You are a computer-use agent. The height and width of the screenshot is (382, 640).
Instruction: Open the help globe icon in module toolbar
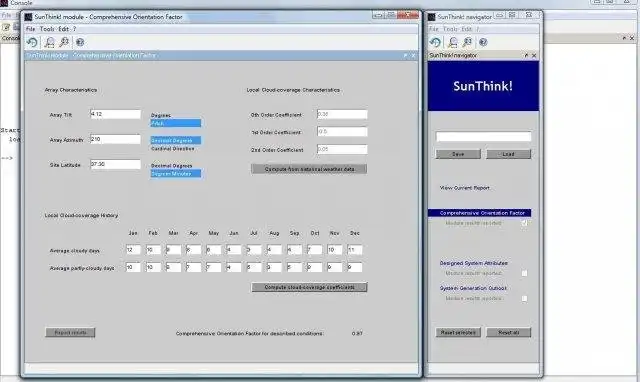(x=80, y=42)
